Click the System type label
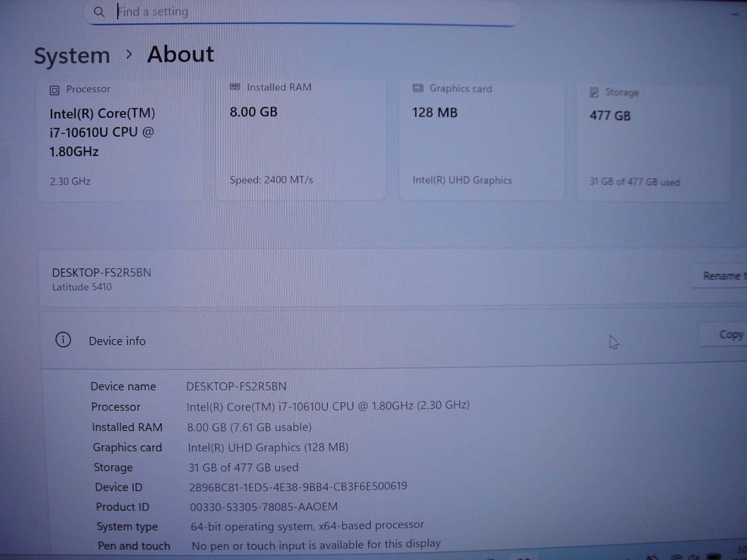This screenshot has height=560, width=747. [127, 527]
